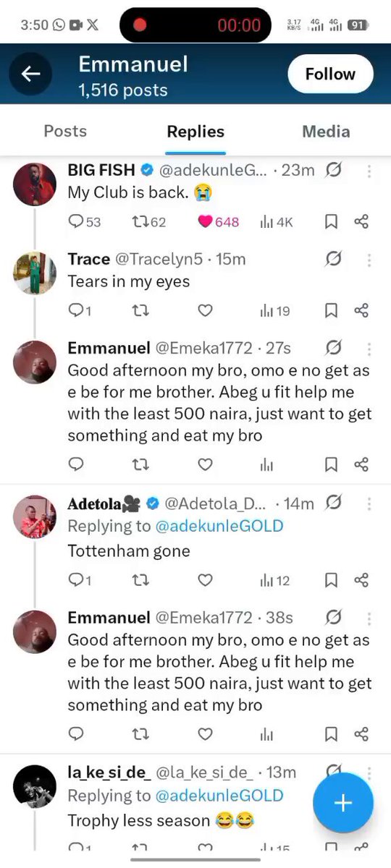
Task: Like Adetola's Tottenham gone reply
Action: click(x=206, y=580)
